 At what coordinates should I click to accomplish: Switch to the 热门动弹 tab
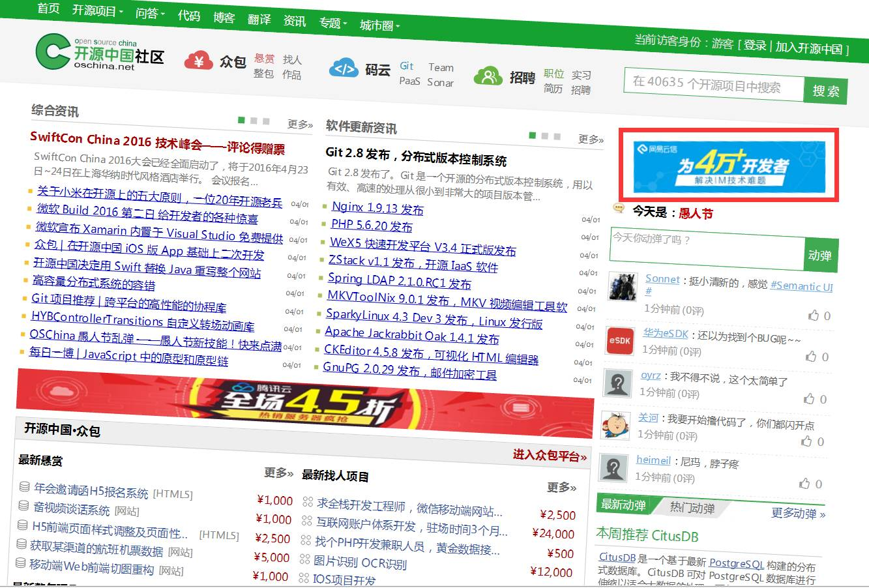click(x=692, y=508)
